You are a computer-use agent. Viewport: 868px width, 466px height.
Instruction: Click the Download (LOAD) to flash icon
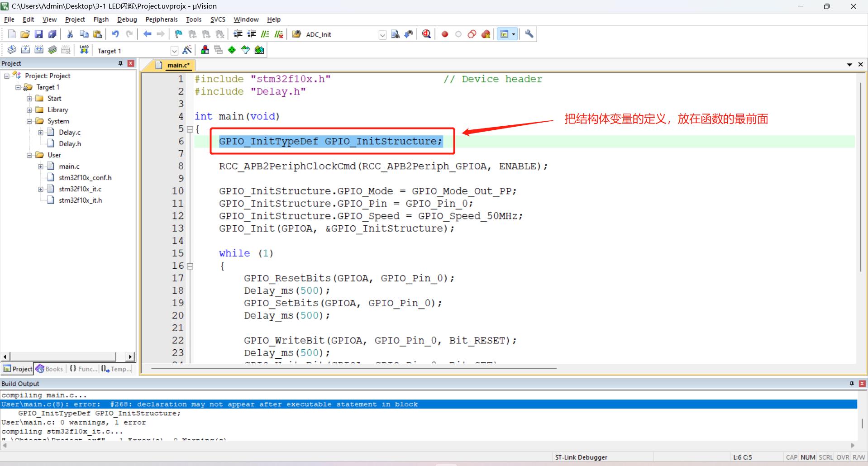point(84,50)
